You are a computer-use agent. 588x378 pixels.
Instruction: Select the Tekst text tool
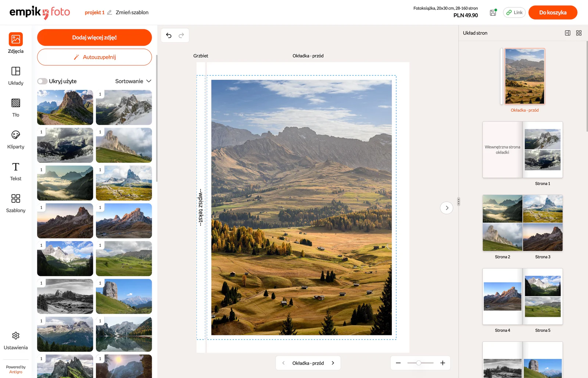coord(15,172)
